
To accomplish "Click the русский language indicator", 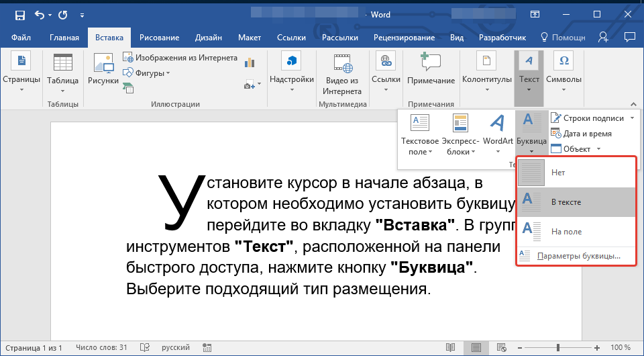I will (174, 348).
